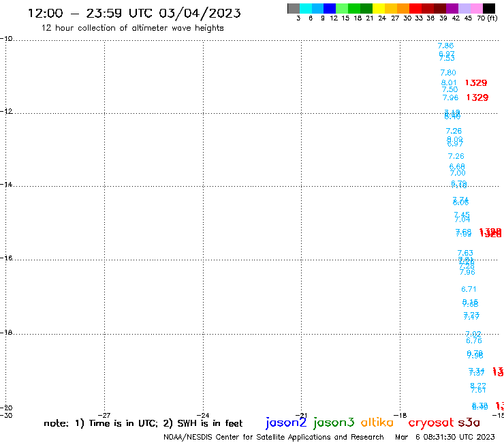Click the orange 30 ft legend swatch

(x=403, y=8)
